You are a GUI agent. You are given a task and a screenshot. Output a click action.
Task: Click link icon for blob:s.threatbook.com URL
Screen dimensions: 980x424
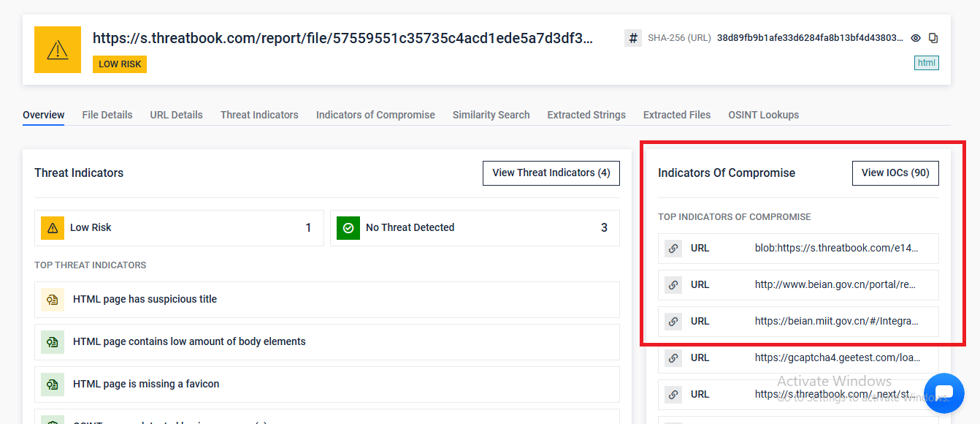[x=673, y=249]
